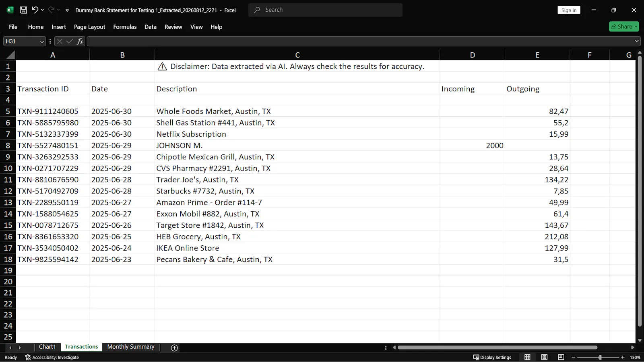Click the horizontal scrollbar thumb
Image resolution: width=644 pixels, height=362 pixels.
[497, 348]
